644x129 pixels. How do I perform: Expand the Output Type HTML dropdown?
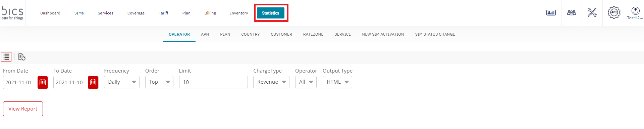(x=337, y=82)
